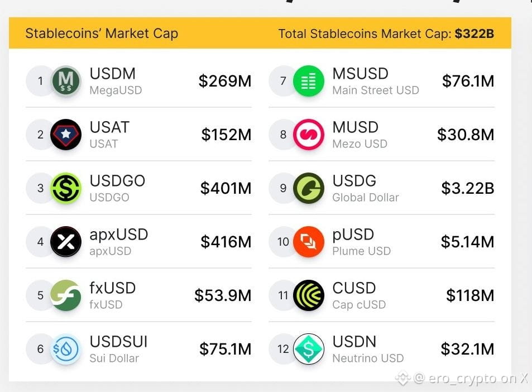Open the fxUSD green logo icon
This screenshot has height=392, width=532.
[x=66, y=295]
